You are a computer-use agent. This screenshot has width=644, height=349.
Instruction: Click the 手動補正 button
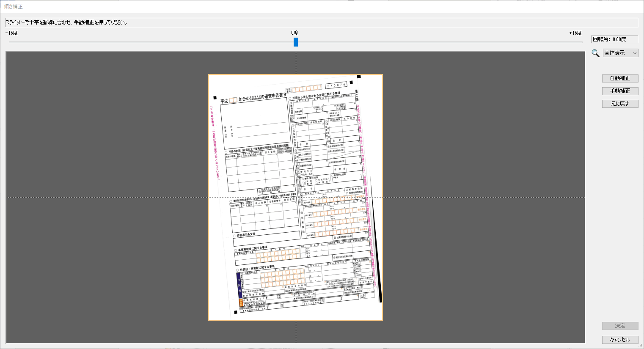tap(620, 91)
